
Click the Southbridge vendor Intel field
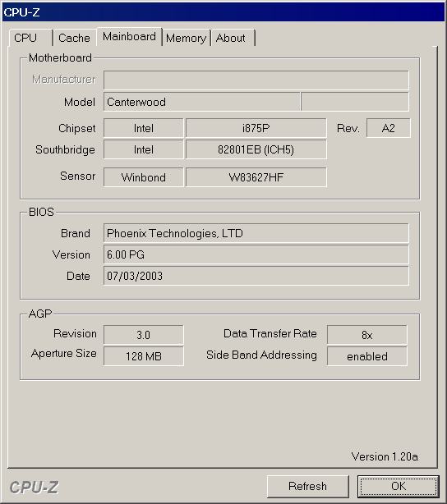tap(144, 149)
